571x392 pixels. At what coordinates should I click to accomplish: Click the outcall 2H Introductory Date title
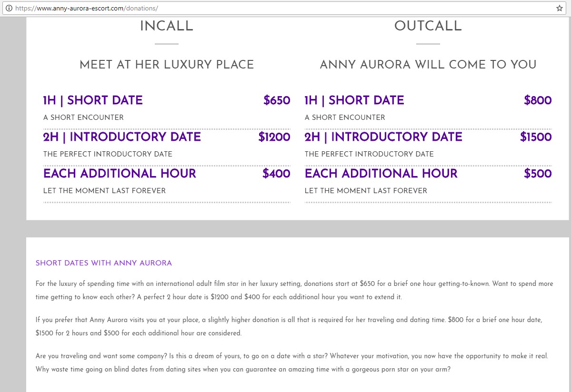click(x=383, y=137)
